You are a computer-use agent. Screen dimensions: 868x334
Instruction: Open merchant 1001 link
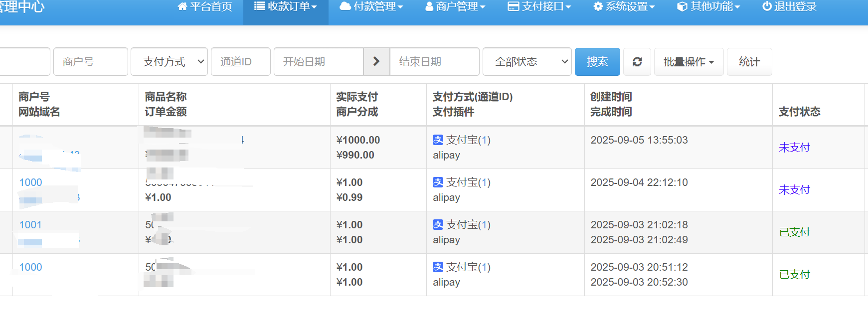(30, 225)
